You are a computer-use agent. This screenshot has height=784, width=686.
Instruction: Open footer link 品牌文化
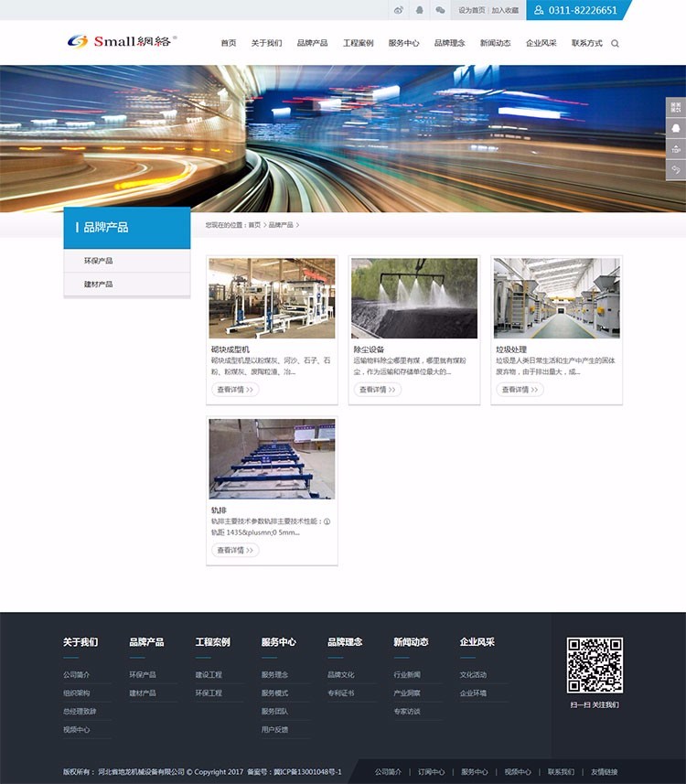tap(341, 674)
